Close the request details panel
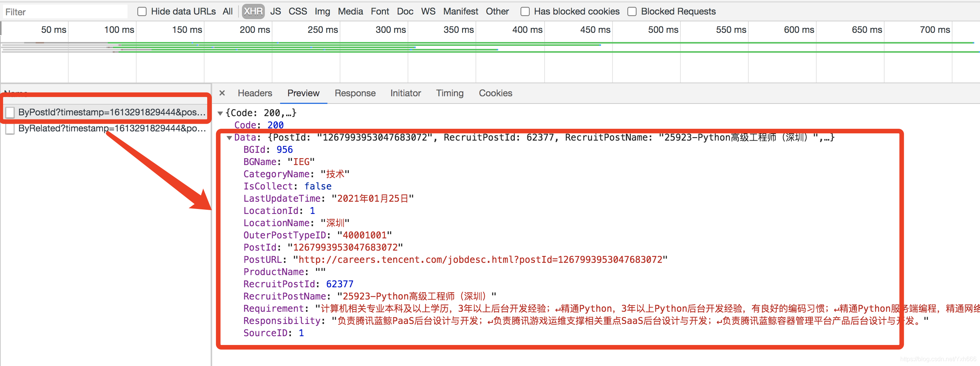This screenshot has height=366, width=980. coord(222,93)
